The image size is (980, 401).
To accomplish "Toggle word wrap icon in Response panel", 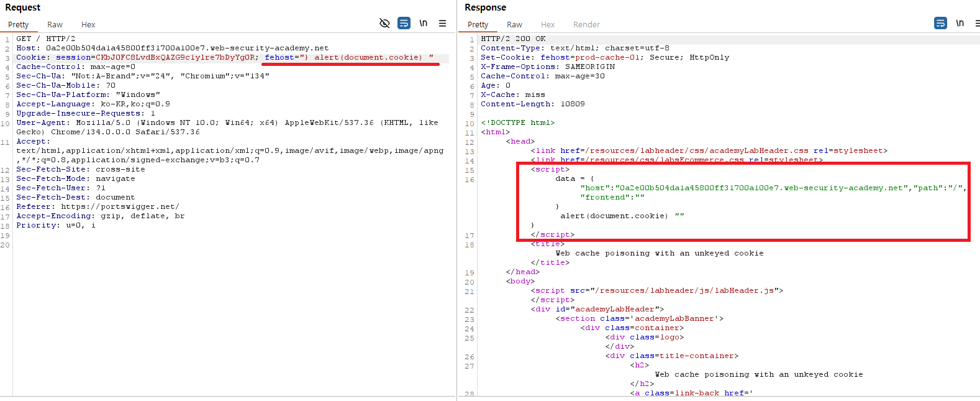I will pyautogui.click(x=941, y=23).
